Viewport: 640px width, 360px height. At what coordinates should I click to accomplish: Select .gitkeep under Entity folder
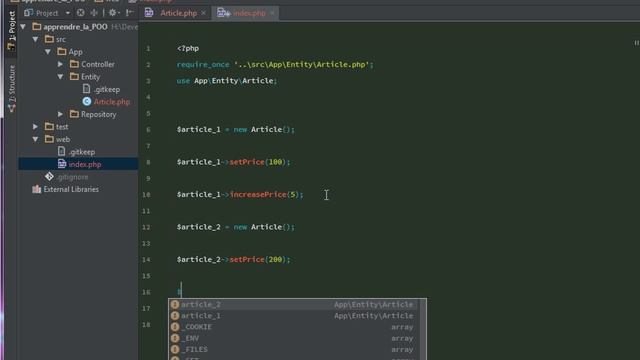pyautogui.click(x=107, y=89)
